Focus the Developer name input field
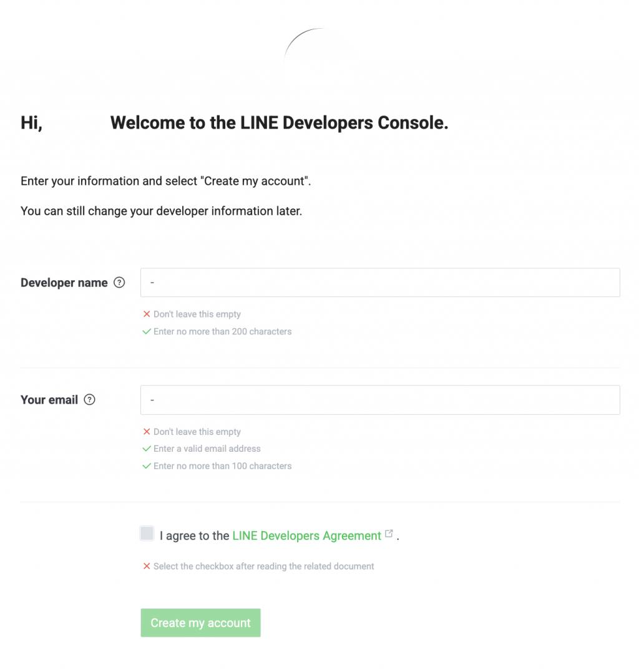Screen dimensions: 639x672 [x=380, y=283]
